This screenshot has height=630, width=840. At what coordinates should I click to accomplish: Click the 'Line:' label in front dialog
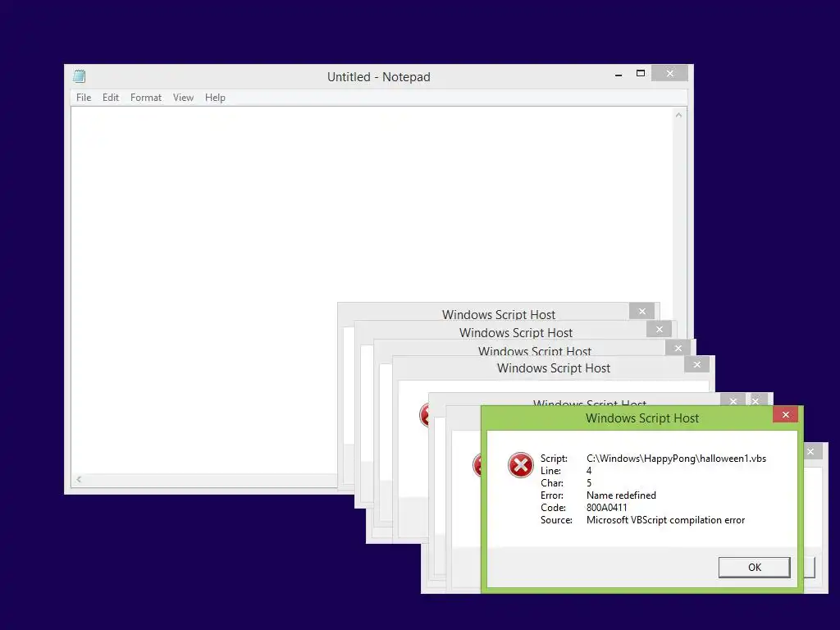pyautogui.click(x=550, y=471)
